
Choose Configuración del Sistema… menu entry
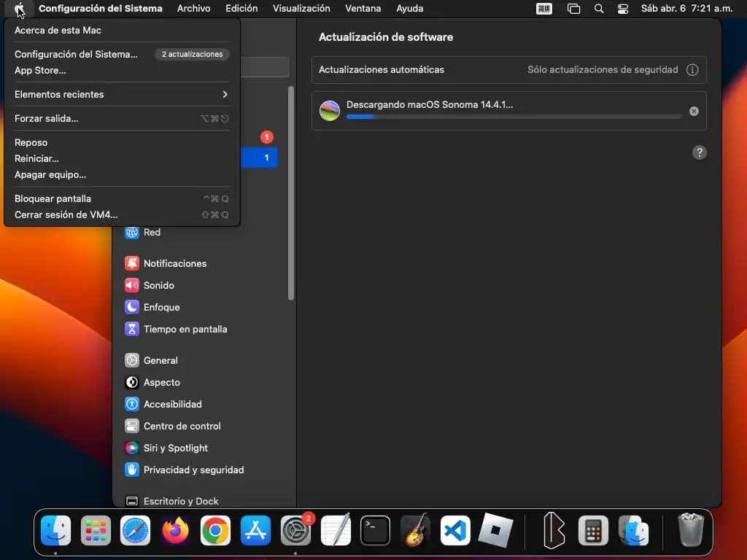point(122,54)
